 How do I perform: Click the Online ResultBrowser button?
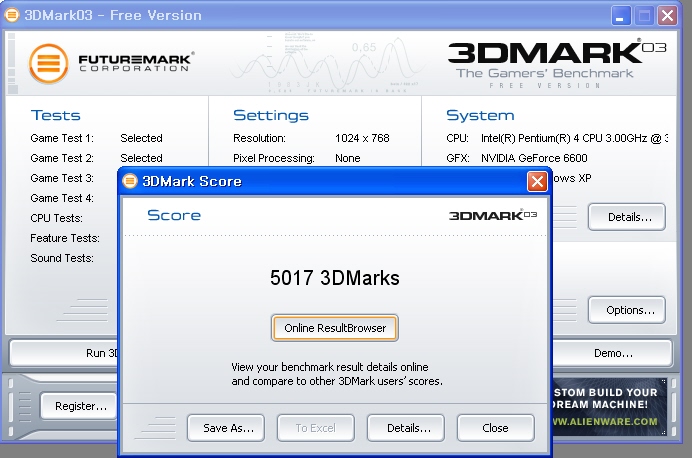pyautogui.click(x=335, y=328)
